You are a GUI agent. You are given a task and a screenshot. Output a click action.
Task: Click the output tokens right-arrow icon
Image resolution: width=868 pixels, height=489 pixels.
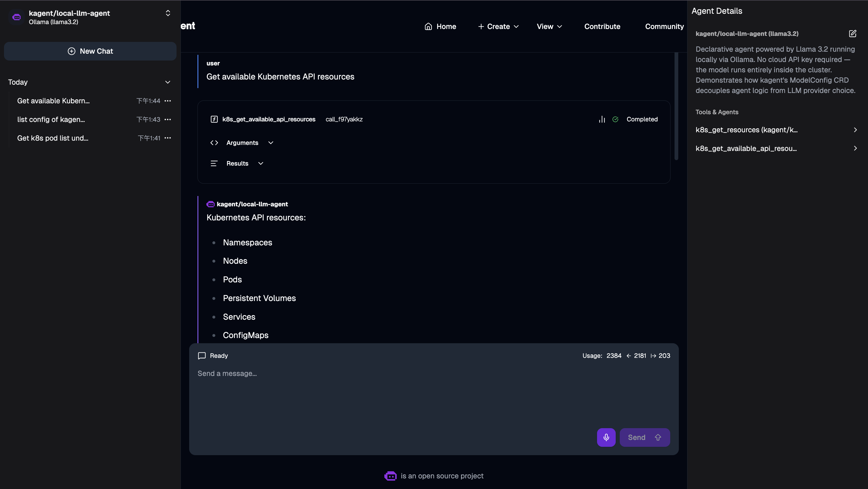pos(653,356)
